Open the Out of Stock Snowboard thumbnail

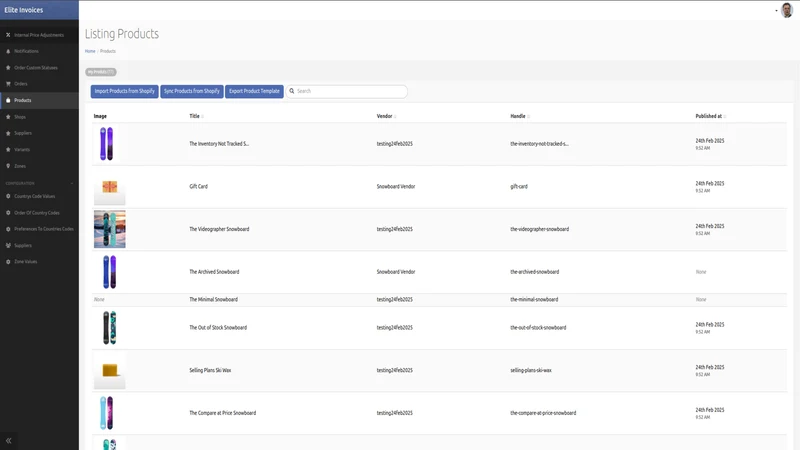coord(109,328)
